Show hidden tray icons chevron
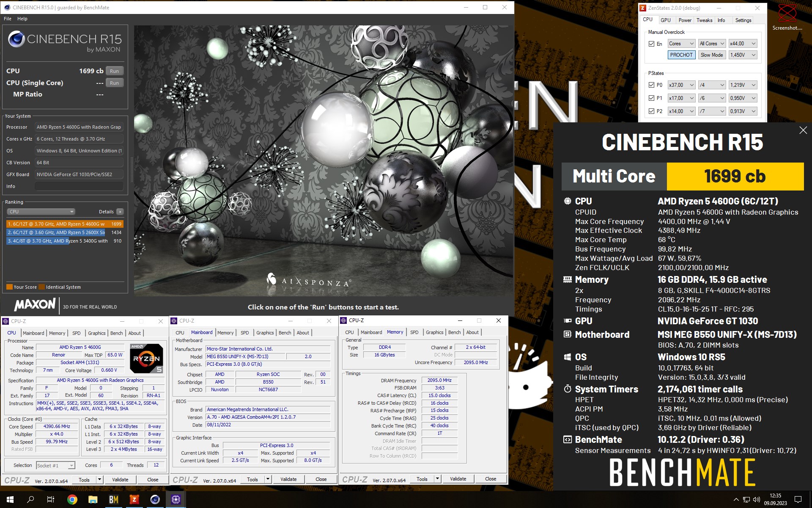Image resolution: width=812 pixels, height=508 pixels. [736, 500]
